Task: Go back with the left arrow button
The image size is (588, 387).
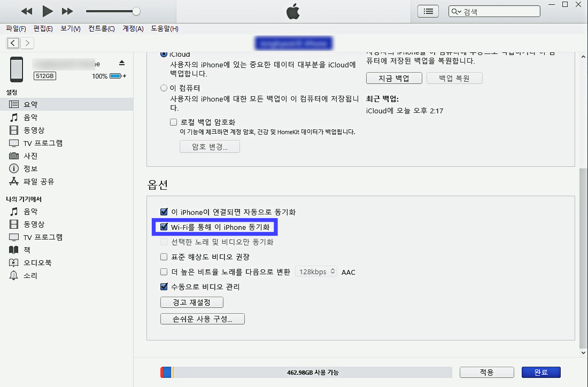Action: click(13, 43)
